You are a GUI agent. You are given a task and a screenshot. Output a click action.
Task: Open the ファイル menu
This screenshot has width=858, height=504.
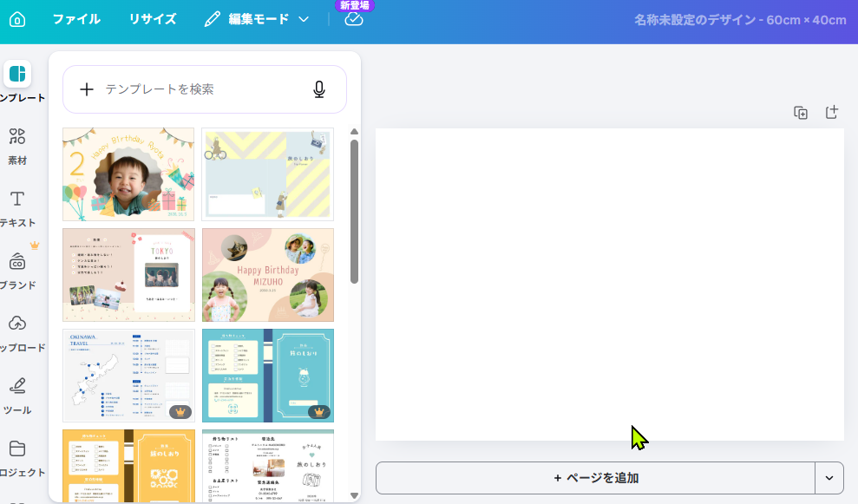(x=76, y=19)
